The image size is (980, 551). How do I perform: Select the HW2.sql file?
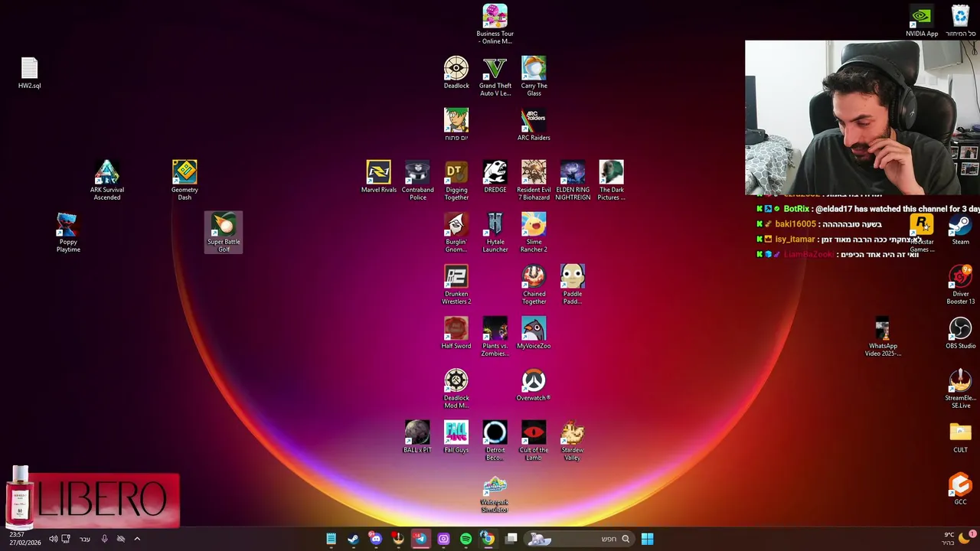pos(29,73)
